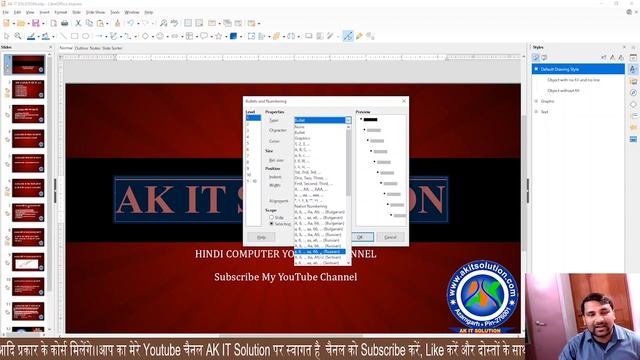Viewport: 640px width, 360px height.
Task: Collapse the Default Drawing Style node
Action: 536,69
